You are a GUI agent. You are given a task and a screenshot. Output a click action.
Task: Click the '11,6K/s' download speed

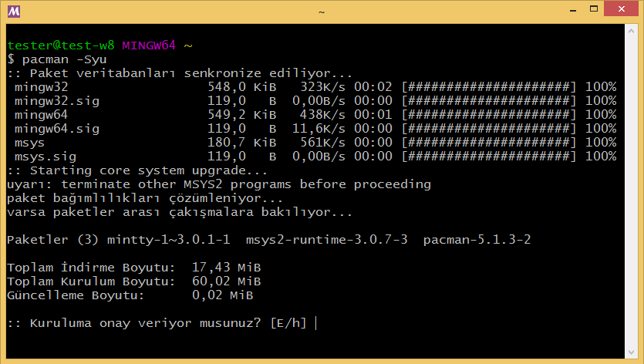click(319, 129)
